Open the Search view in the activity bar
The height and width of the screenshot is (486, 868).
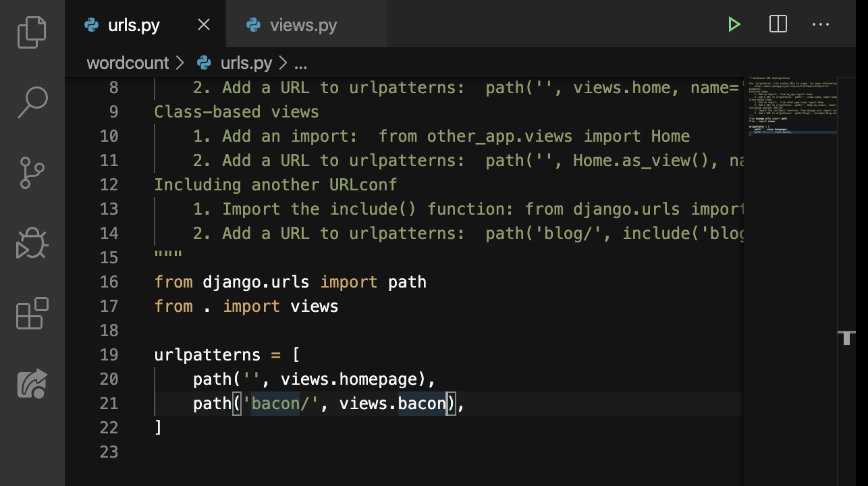pos(32,102)
